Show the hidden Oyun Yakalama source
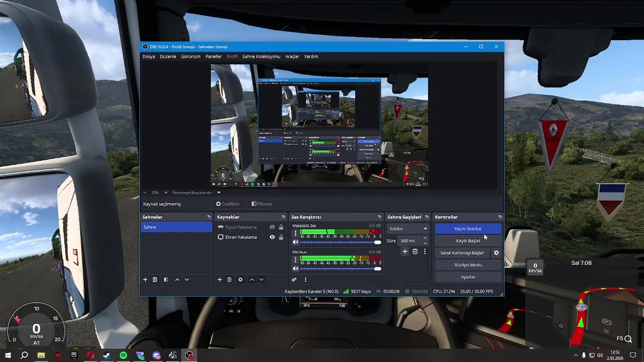 tap(272, 227)
